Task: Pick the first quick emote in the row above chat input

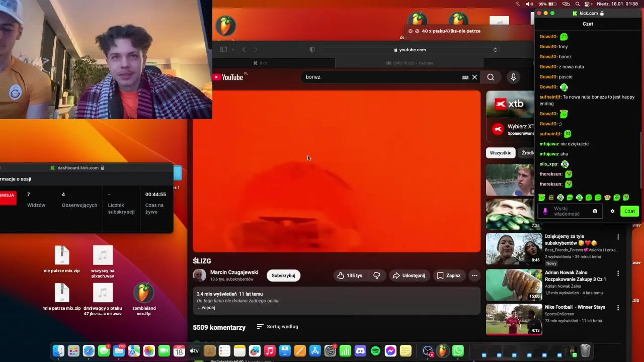Action: 542,198
